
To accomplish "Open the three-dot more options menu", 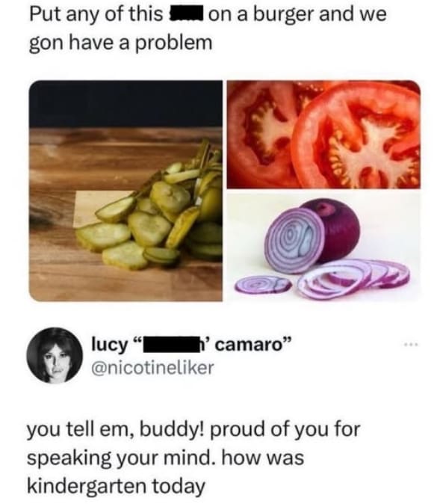I will (x=412, y=345).
